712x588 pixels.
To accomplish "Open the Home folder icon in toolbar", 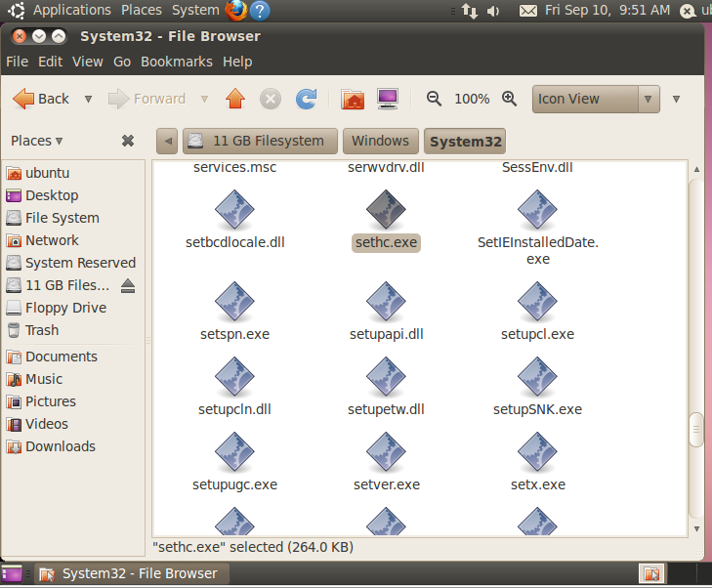I will (x=353, y=99).
